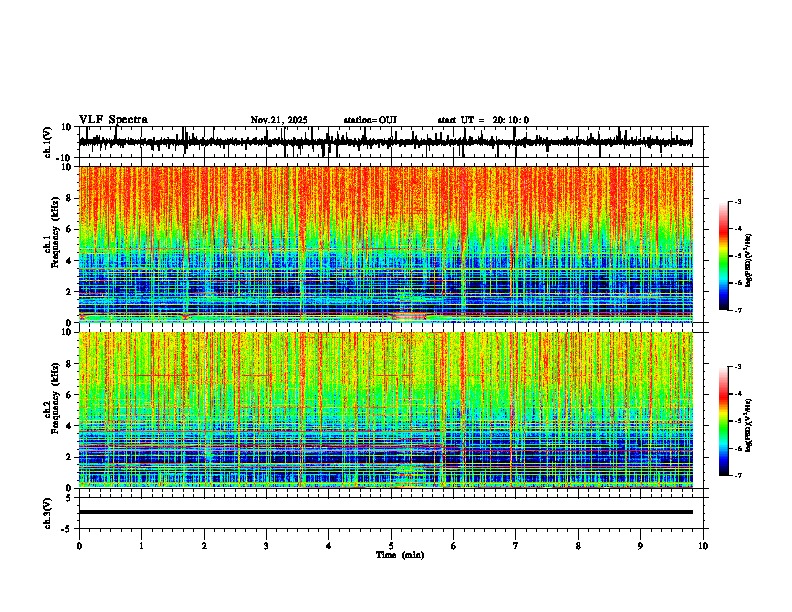The image size is (792, 612).
Task: Click the ch.1 voltage waveform trace
Action: pos(385,142)
